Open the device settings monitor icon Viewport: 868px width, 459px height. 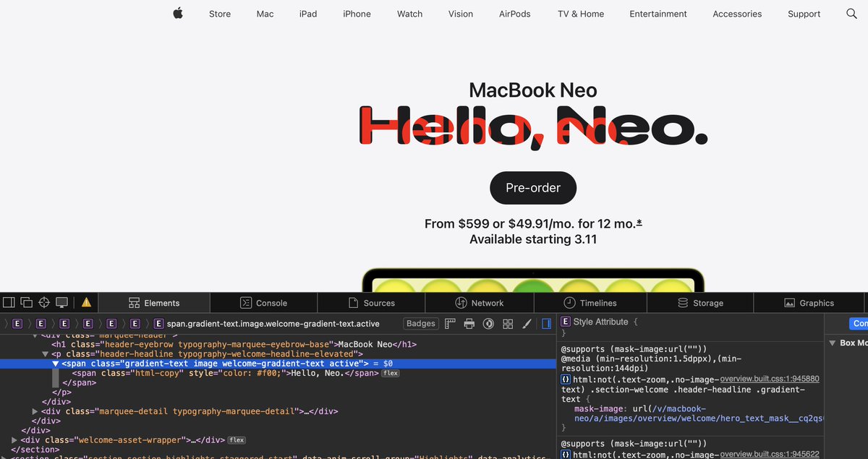[61, 302]
